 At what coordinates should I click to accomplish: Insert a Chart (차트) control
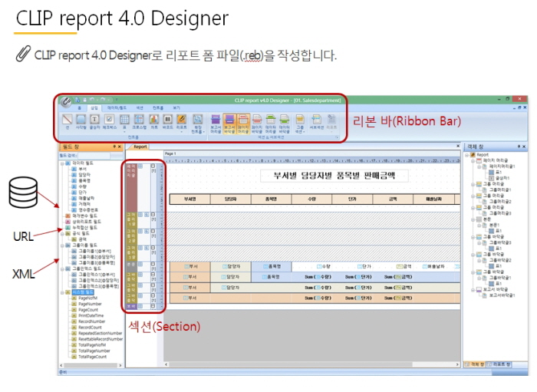point(154,122)
